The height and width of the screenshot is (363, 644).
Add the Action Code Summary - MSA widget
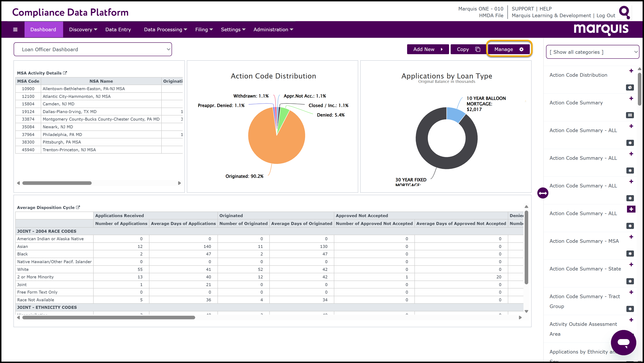[x=631, y=237]
